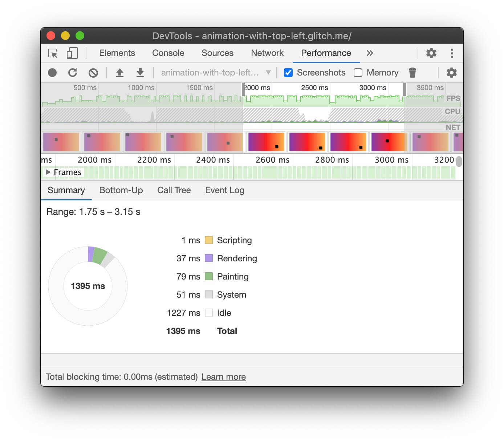The height and width of the screenshot is (440, 504).
Task: Select the inspect element tool
Action: [x=52, y=53]
